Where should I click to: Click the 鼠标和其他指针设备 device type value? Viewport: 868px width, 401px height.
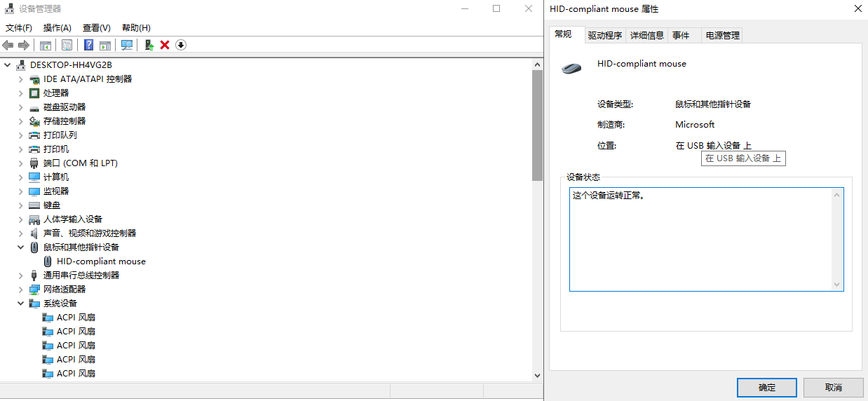(713, 104)
